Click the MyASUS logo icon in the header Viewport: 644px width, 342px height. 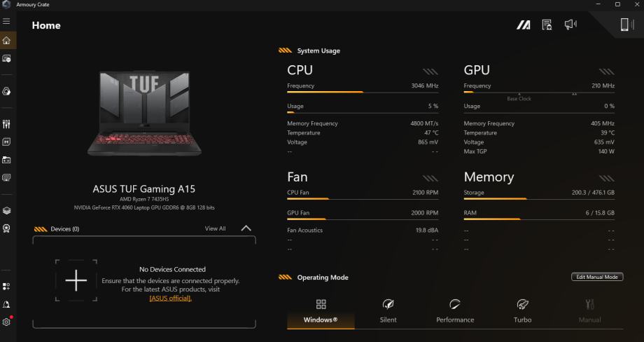524,25
